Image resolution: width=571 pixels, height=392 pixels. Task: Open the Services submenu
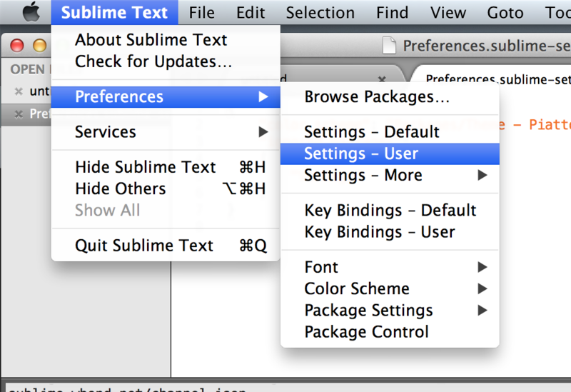166,131
